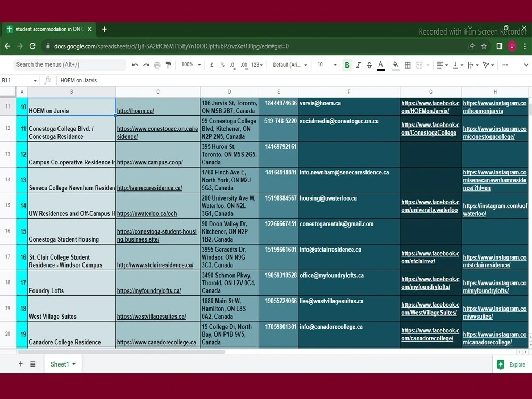
Task: Click the Explore button
Action: coord(512,364)
